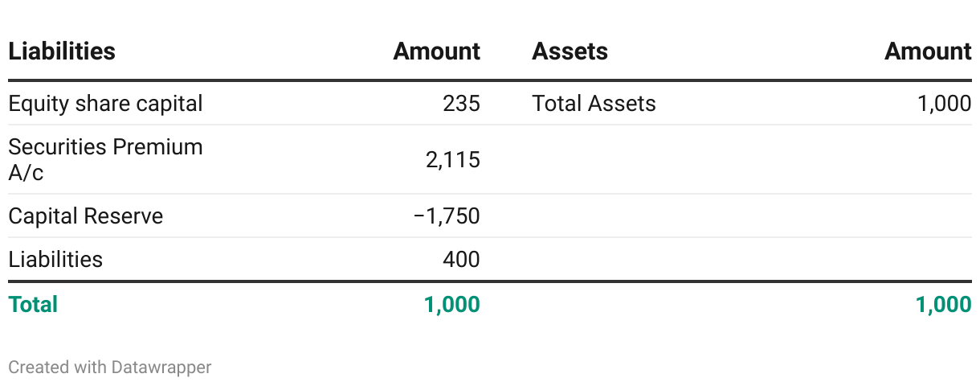980x386 pixels.
Task: Click the 2,115 amount cell
Action: click(x=452, y=160)
